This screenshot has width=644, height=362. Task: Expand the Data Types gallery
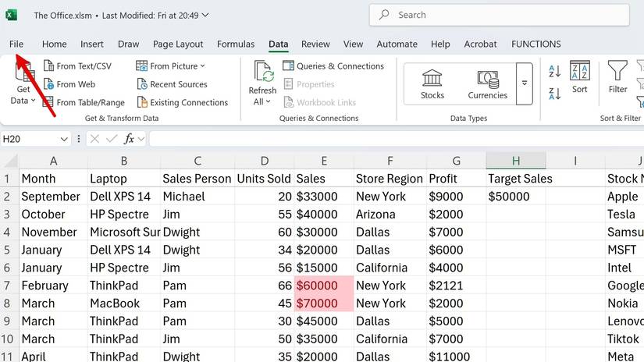pos(525,83)
